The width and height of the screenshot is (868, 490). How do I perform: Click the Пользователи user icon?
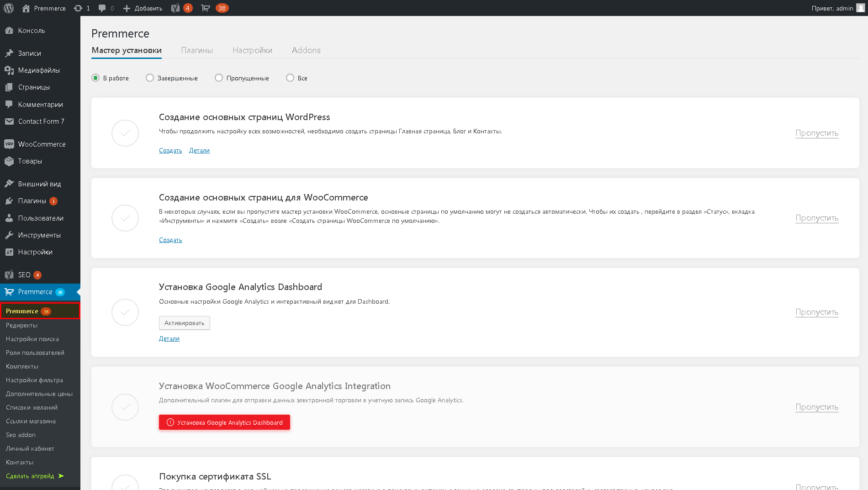click(x=9, y=218)
